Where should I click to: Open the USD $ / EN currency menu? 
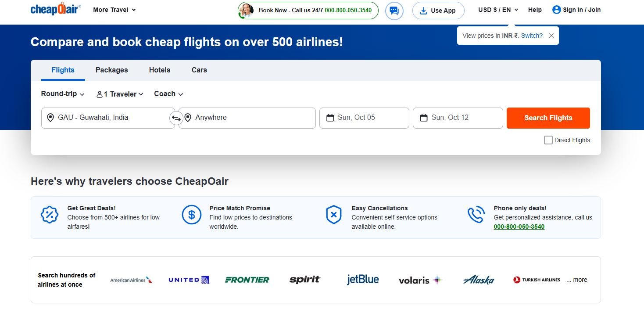[x=498, y=10]
